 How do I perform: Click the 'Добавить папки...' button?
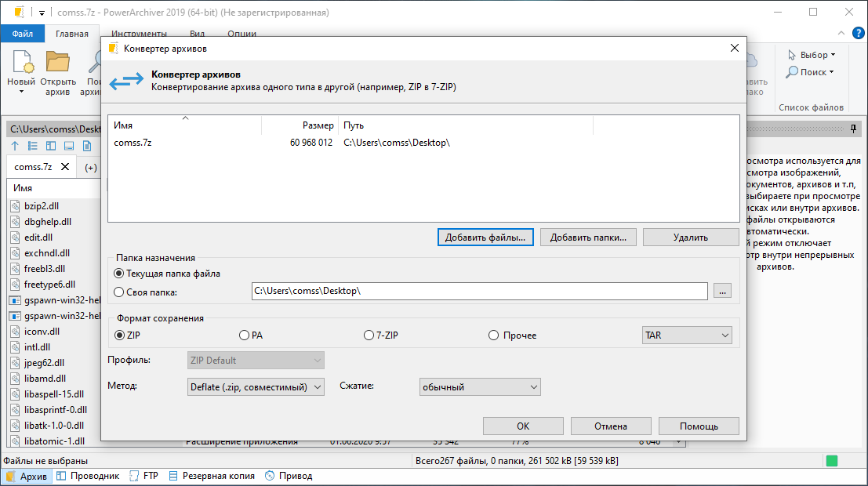point(588,238)
